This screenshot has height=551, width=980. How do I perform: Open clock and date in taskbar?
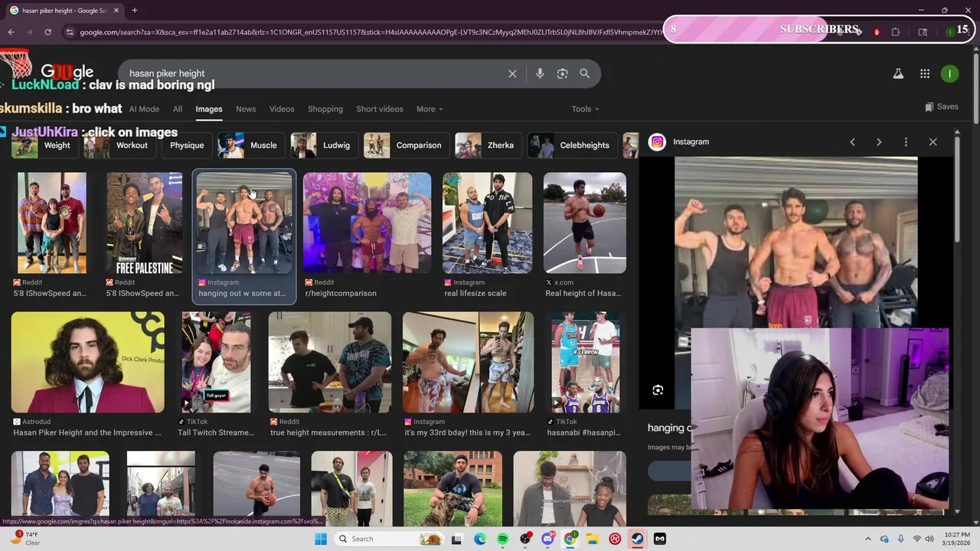click(x=956, y=539)
